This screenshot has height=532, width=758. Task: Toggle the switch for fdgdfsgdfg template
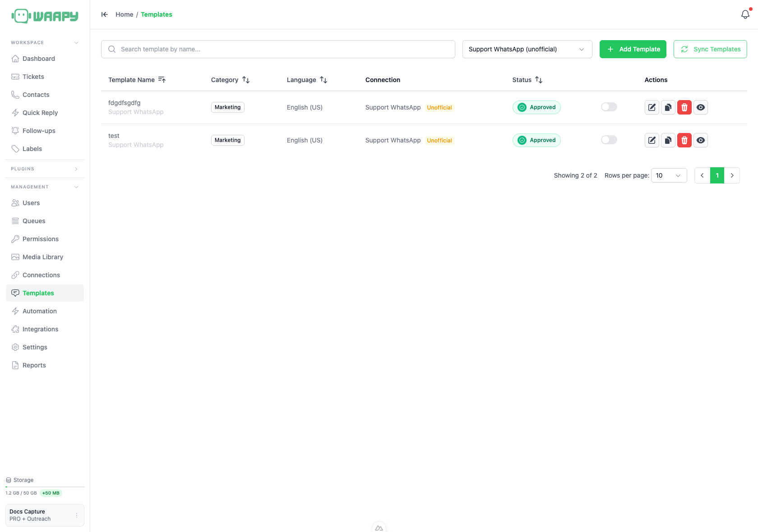[609, 107]
